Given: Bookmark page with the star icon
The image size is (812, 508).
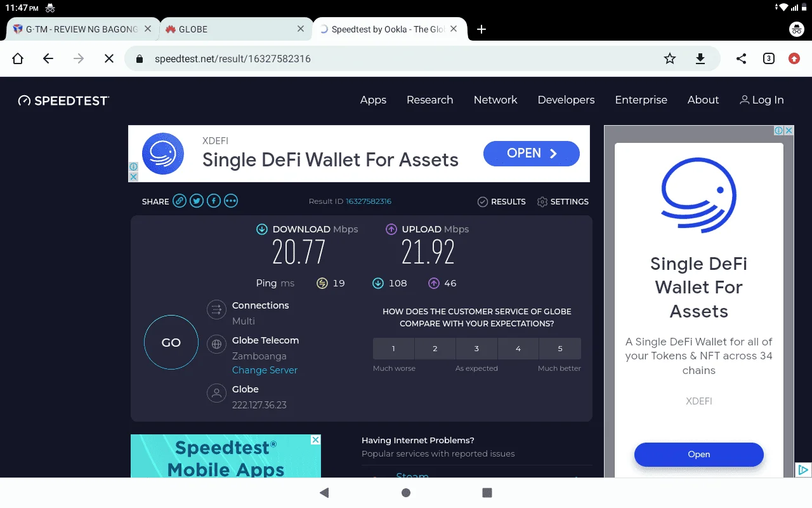Looking at the screenshot, I should [670, 58].
